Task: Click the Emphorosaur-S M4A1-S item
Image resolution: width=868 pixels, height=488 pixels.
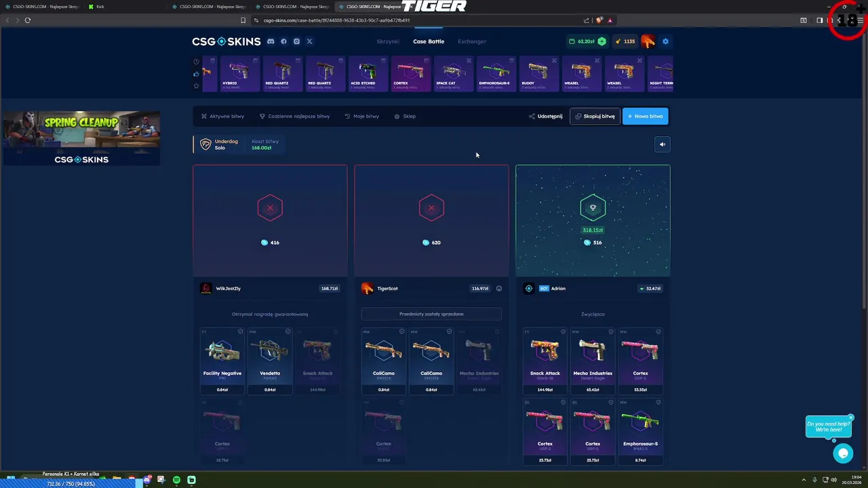Action: pos(640,431)
